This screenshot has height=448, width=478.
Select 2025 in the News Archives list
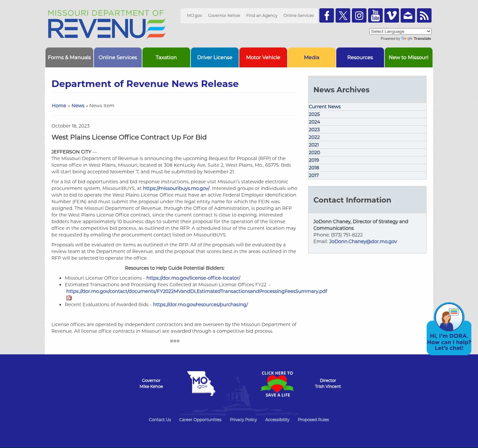(314, 114)
